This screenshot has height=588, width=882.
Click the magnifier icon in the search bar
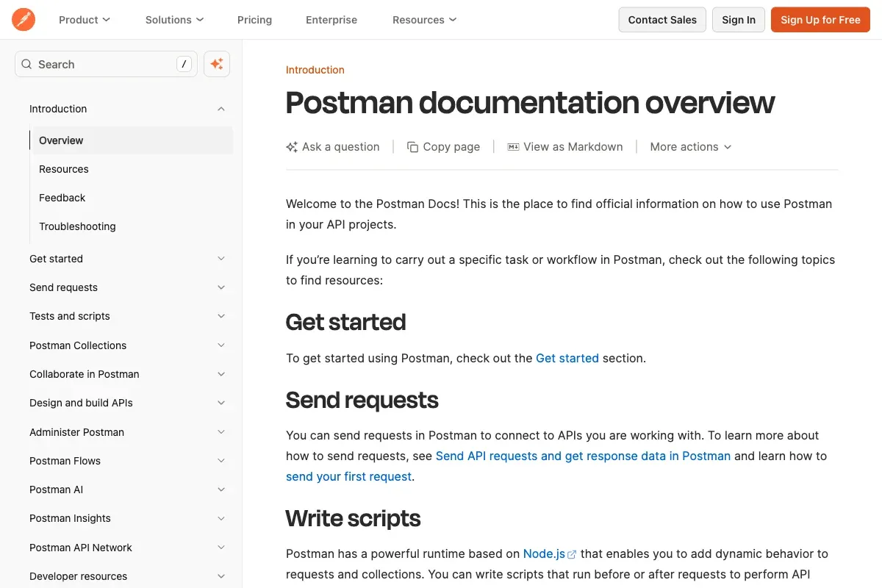pyautogui.click(x=26, y=65)
